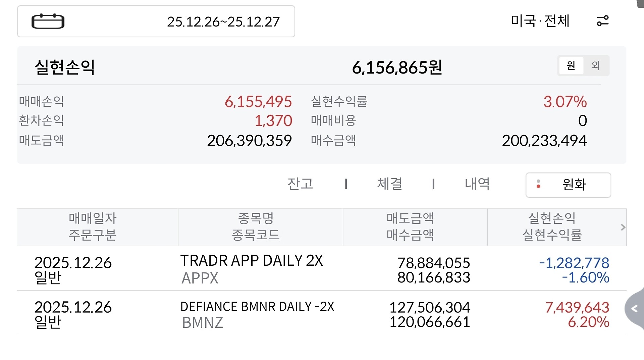
Task: Switch currency toggle to 외
Action: click(596, 65)
